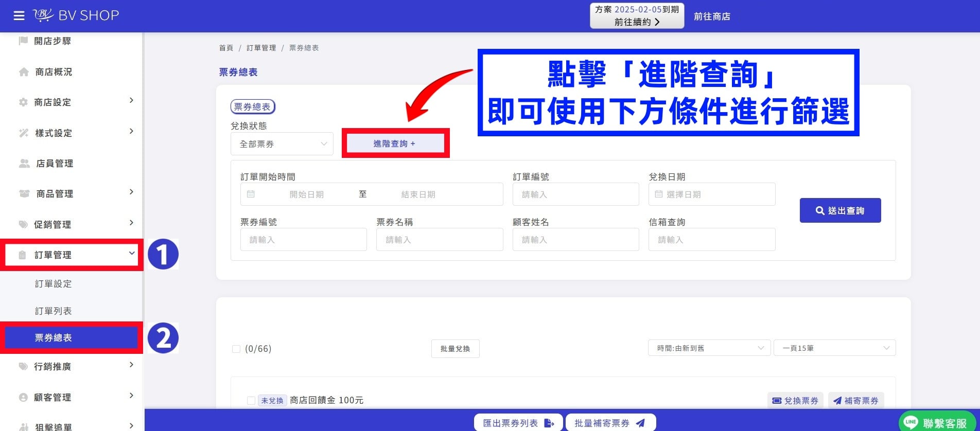This screenshot has width=980, height=431.
Task: Click the BV SHOP logo
Action: [76, 15]
